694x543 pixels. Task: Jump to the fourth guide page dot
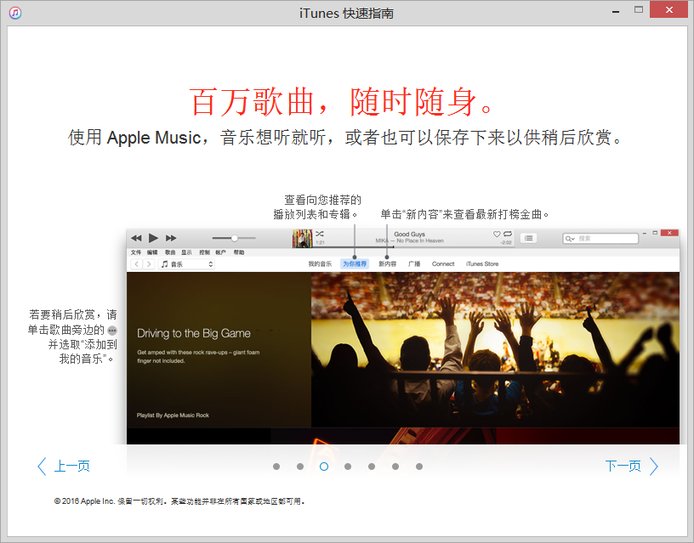[x=348, y=466]
